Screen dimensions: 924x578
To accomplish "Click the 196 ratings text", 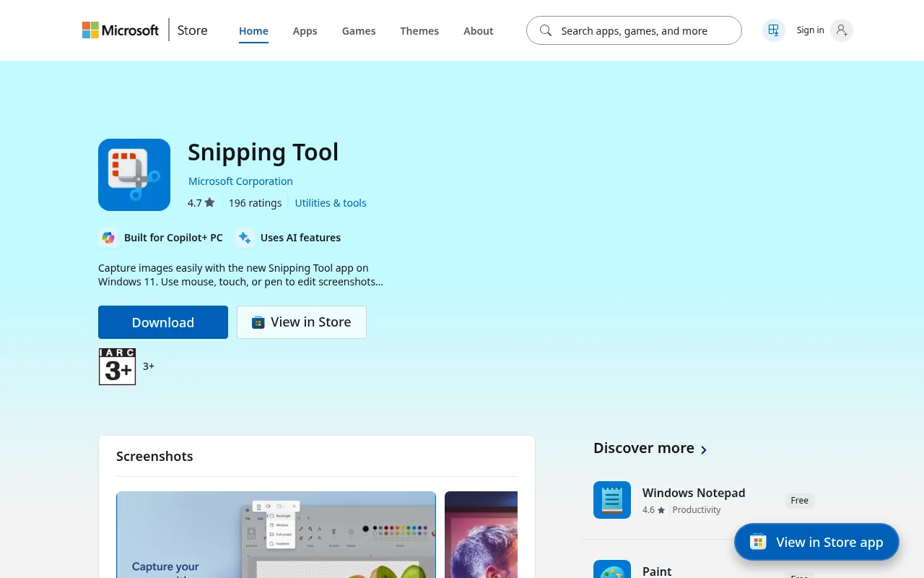I will pyautogui.click(x=255, y=203).
